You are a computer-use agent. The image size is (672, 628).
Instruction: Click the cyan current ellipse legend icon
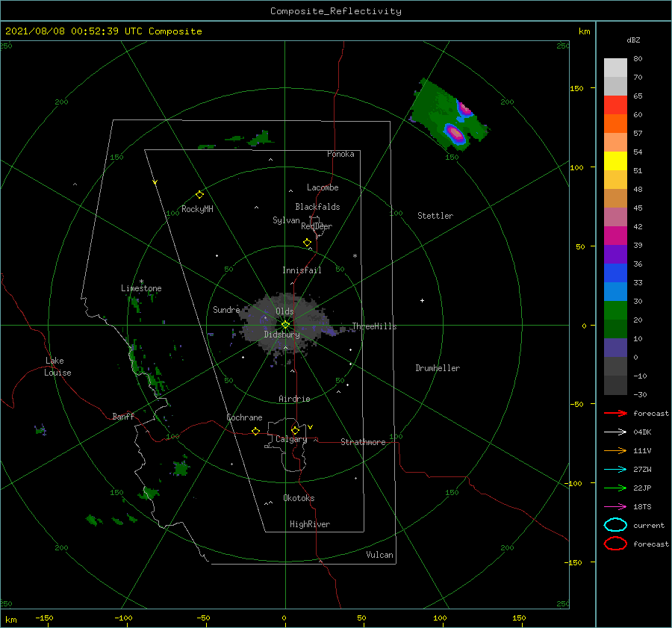pos(615,525)
